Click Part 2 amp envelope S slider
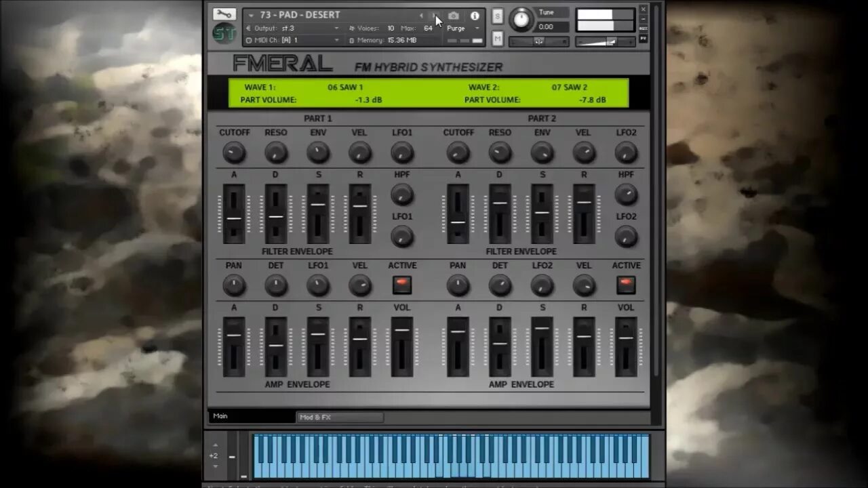Viewport: 868px width, 488px height. tap(542, 347)
